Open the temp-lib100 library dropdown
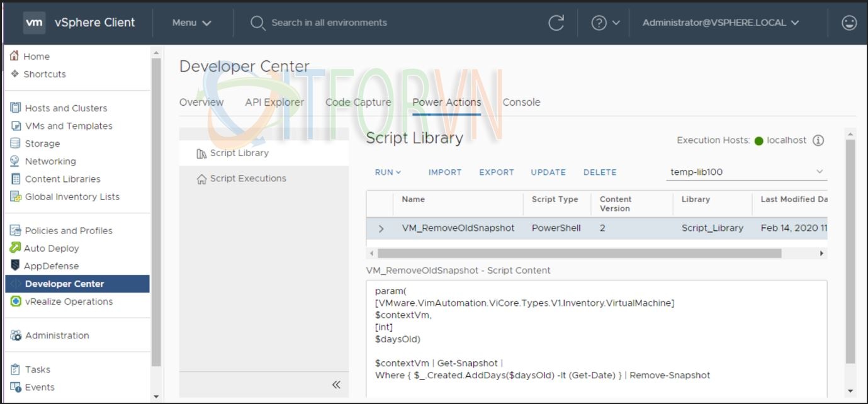 pos(746,172)
